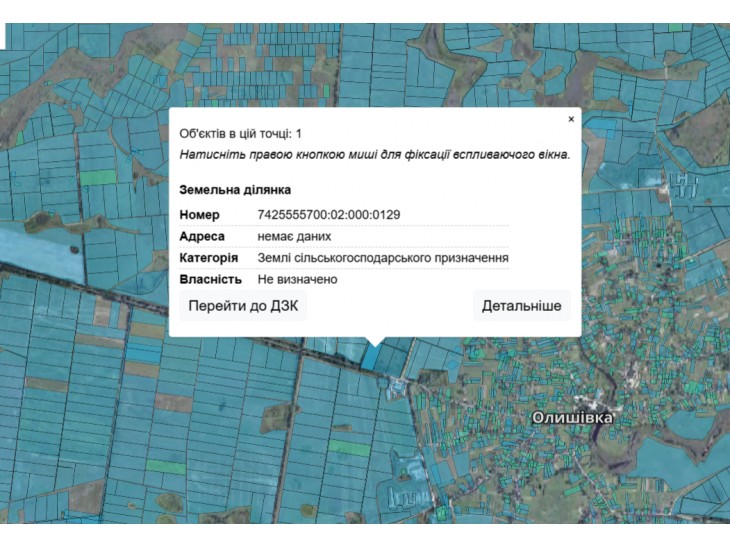This screenshot has height=547, width=730.
Task: Click the 'немає даних' address value
Action: pyautogui.click(x=294, y=236)
